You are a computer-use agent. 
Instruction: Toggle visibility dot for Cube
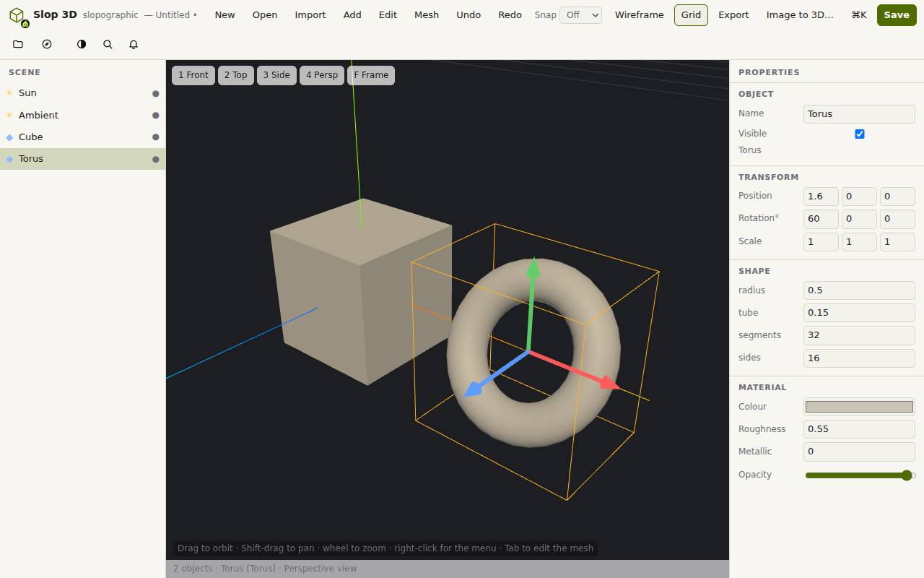point(155,137)
